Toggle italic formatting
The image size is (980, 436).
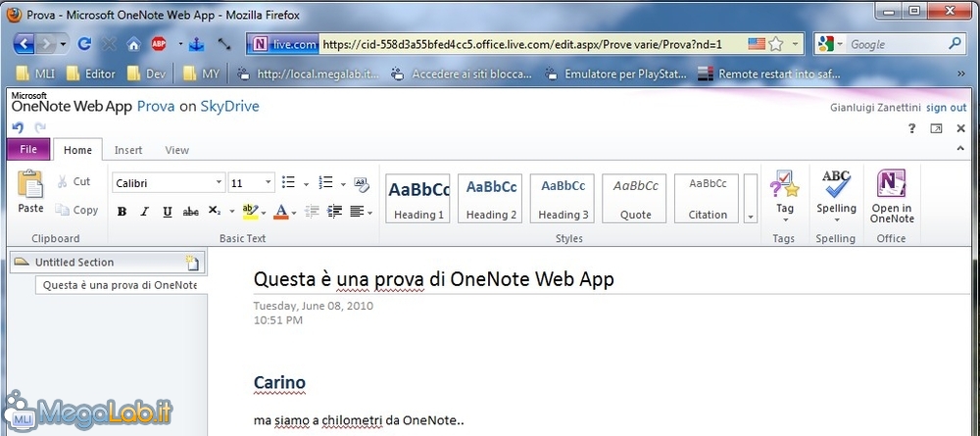coord(144,212)
